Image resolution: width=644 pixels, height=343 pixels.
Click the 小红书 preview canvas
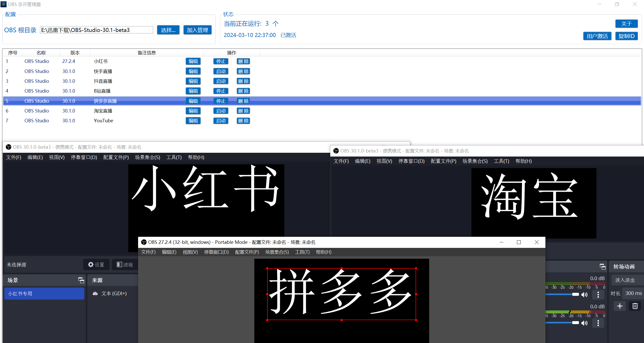pyautogui.click(x=206, y=201)
